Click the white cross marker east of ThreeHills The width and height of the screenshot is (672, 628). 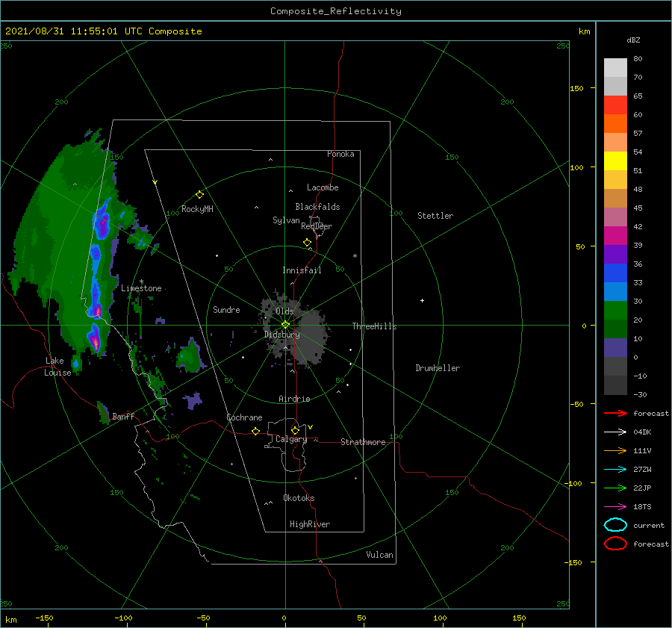point(422,300)
